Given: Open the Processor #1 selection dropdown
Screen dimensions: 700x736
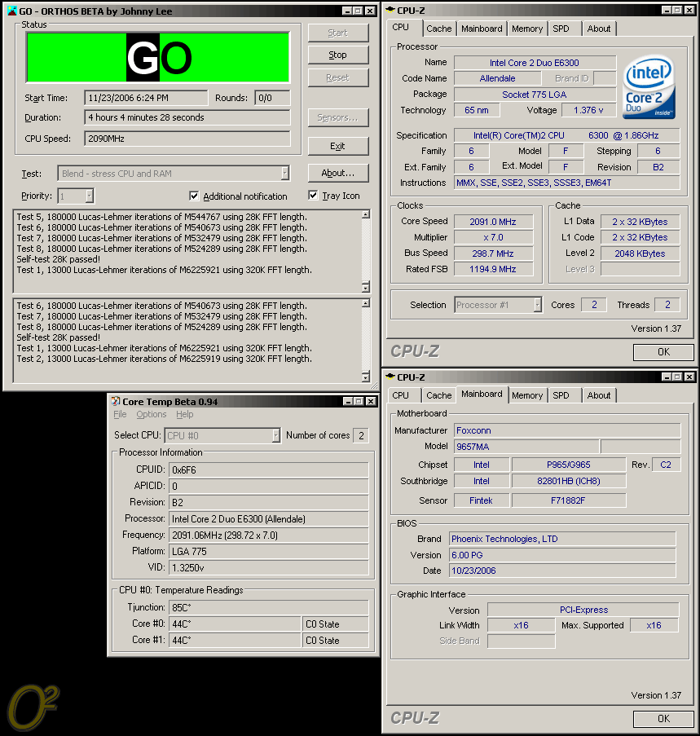Looking at the screenshot, I should [x=538, y=305].
